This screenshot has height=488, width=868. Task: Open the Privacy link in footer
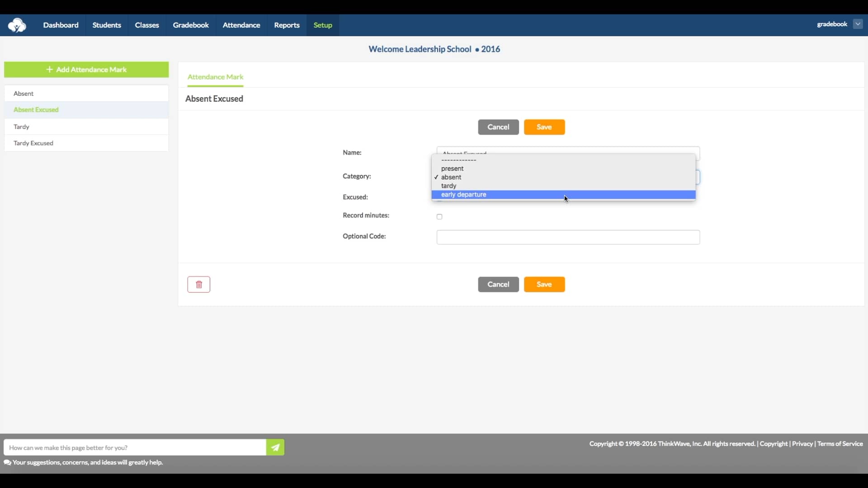coord(802,443)
